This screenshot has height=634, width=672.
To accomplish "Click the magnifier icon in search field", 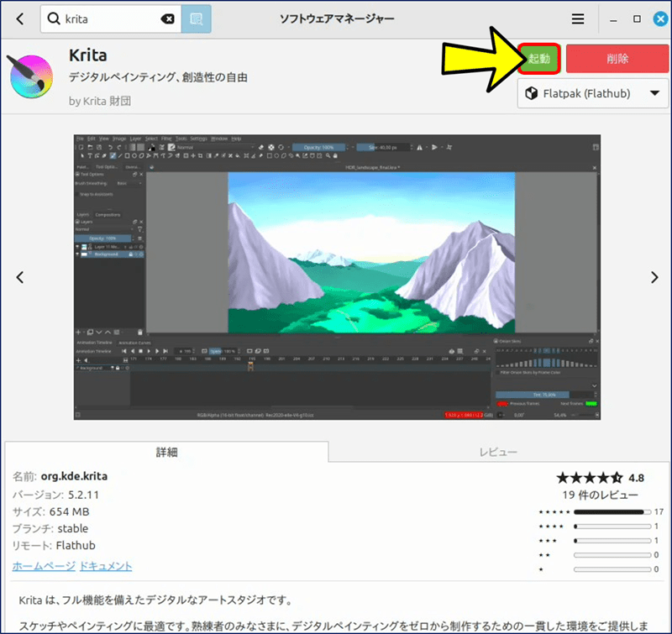I will coord(54,18).
